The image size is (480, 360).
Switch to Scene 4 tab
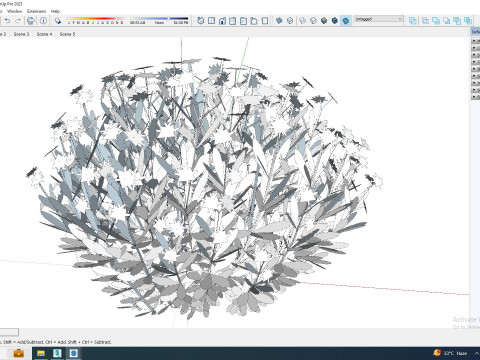coord(44,34)
